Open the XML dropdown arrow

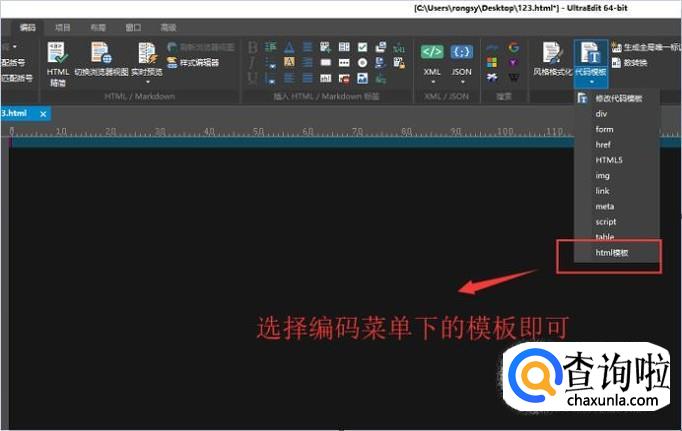click(x=433, y=82)
